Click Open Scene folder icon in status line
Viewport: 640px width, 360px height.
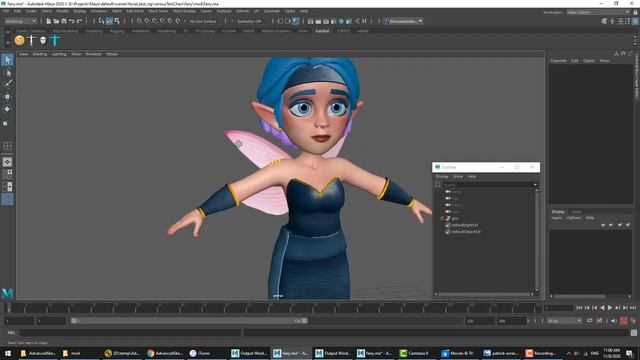click(56, 21)
